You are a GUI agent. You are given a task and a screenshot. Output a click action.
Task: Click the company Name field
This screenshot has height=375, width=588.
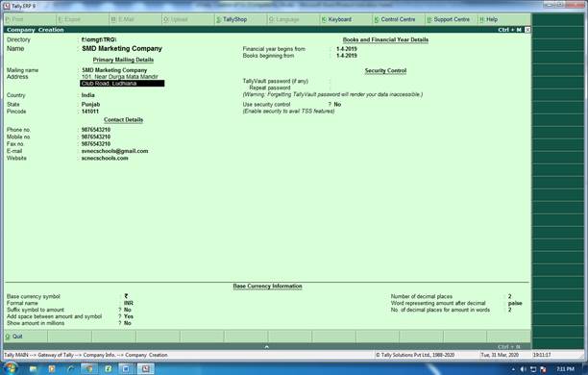click(x=122, y=48)
